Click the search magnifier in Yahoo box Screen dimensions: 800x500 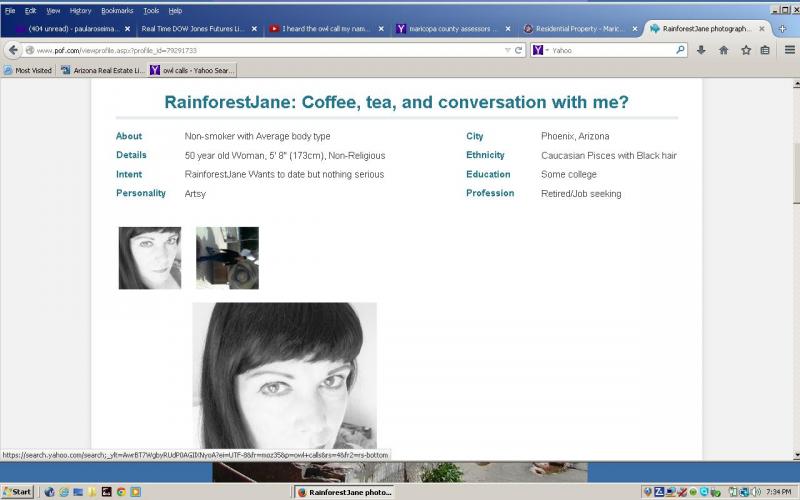point(681,50)
